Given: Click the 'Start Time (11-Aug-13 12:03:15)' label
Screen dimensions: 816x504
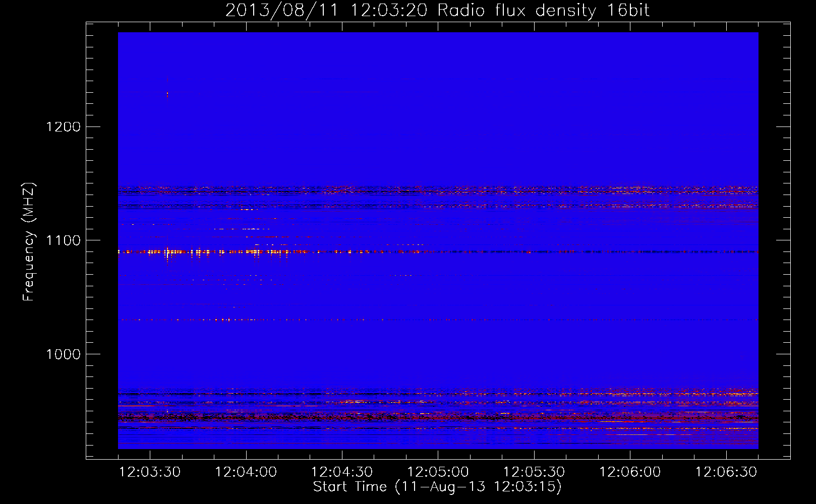Looking at the screenshot, I should pyautogui.click(x=437, y=487).
